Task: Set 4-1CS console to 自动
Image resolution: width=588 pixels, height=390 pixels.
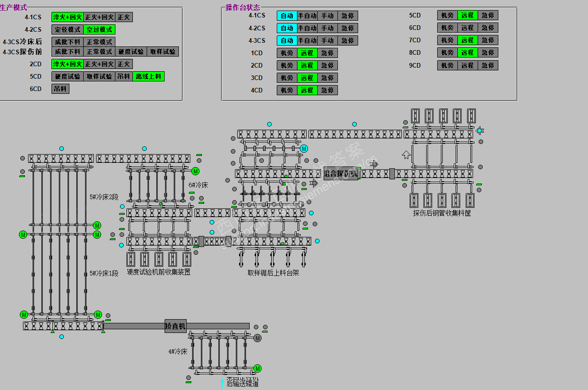Action: pyautogui.click(x=287, y=16)
